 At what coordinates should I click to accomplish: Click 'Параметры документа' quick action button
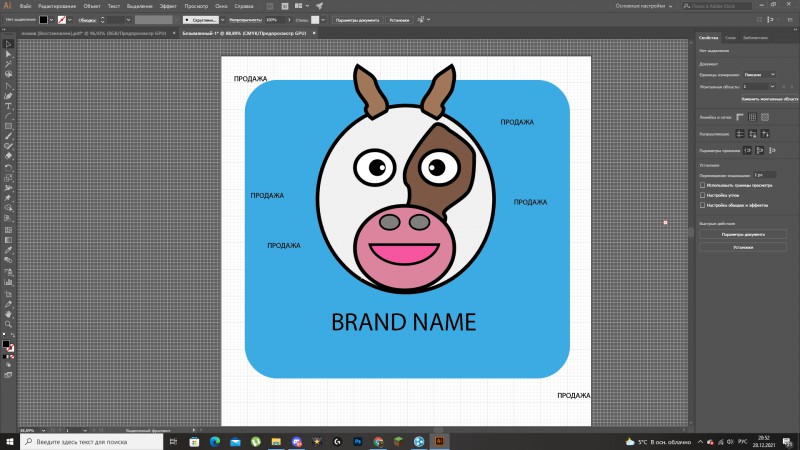pos(743,234)
